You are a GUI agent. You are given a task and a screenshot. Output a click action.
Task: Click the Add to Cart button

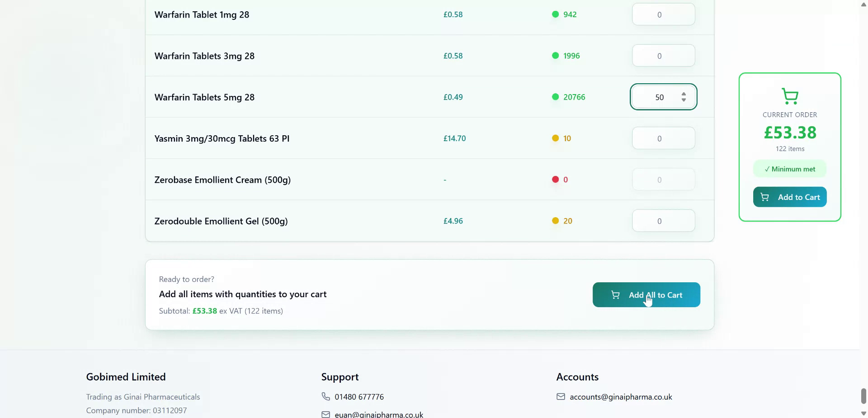click(x=789, y=197)
